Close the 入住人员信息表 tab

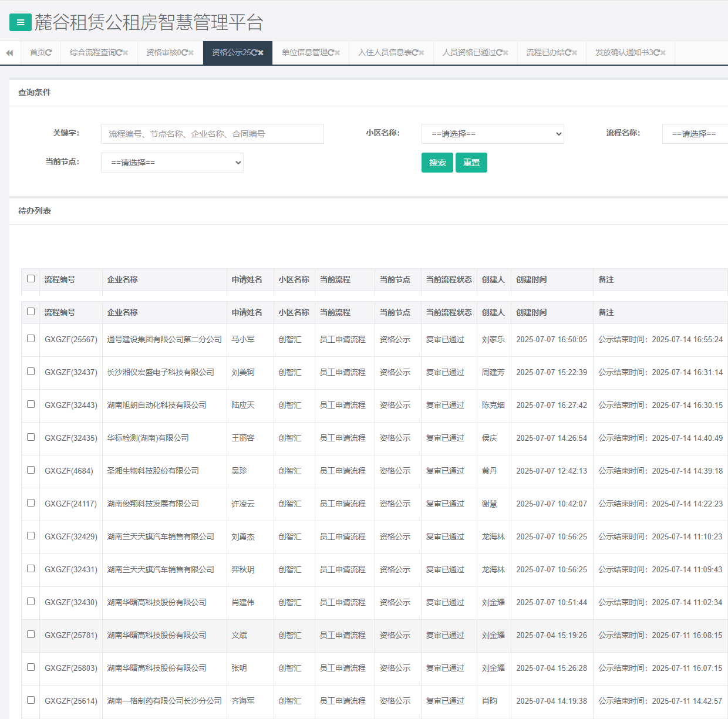point(421,53)
